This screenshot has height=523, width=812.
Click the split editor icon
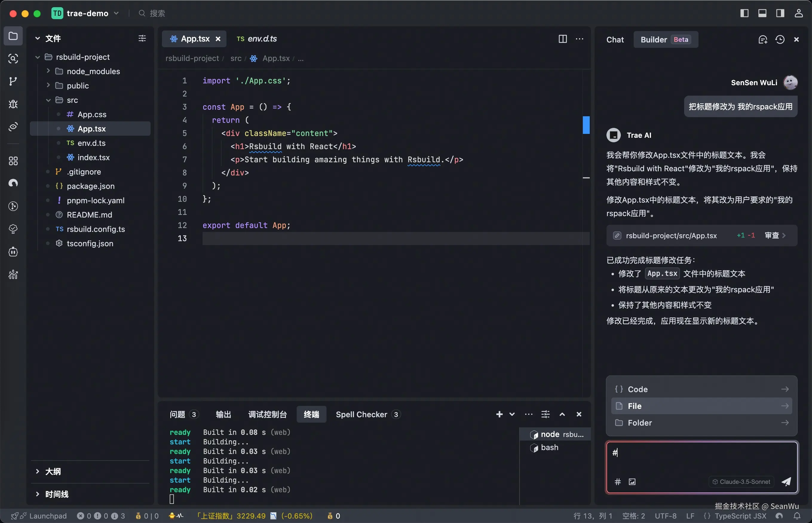click(563, 39)
